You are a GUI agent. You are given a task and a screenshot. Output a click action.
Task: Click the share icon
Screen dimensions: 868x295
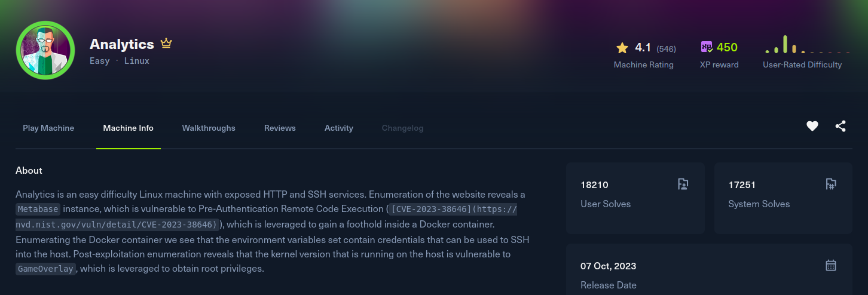[x=841, y=126]
